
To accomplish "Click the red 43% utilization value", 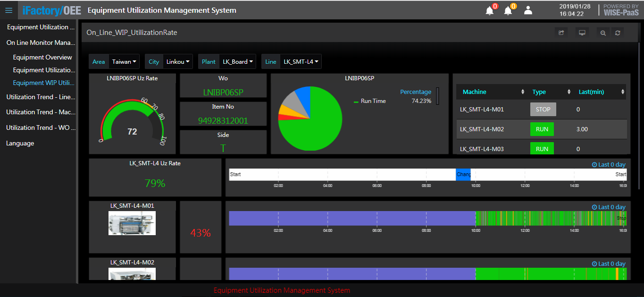I will tap(201, 233).
